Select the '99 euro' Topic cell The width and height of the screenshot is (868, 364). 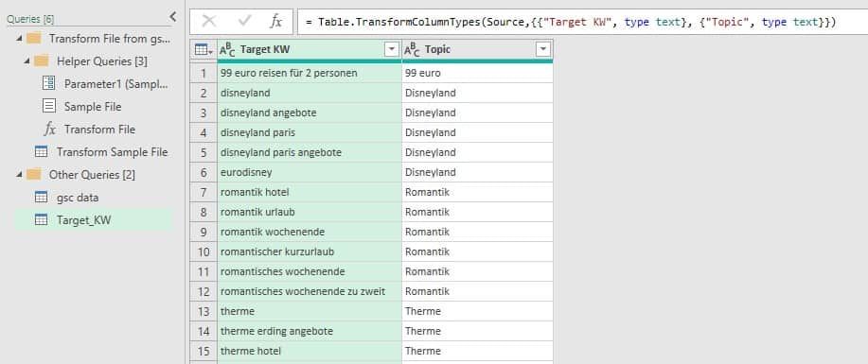[x=477, y=73]
